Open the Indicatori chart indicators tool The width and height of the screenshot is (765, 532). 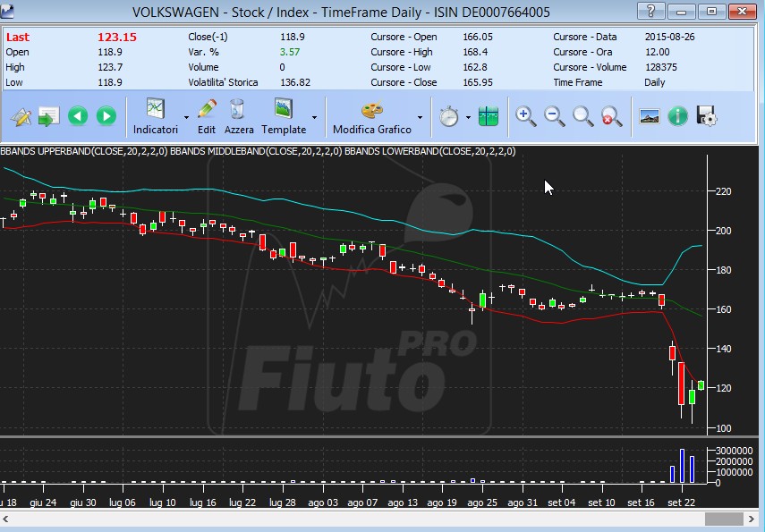tap(156, 116)
